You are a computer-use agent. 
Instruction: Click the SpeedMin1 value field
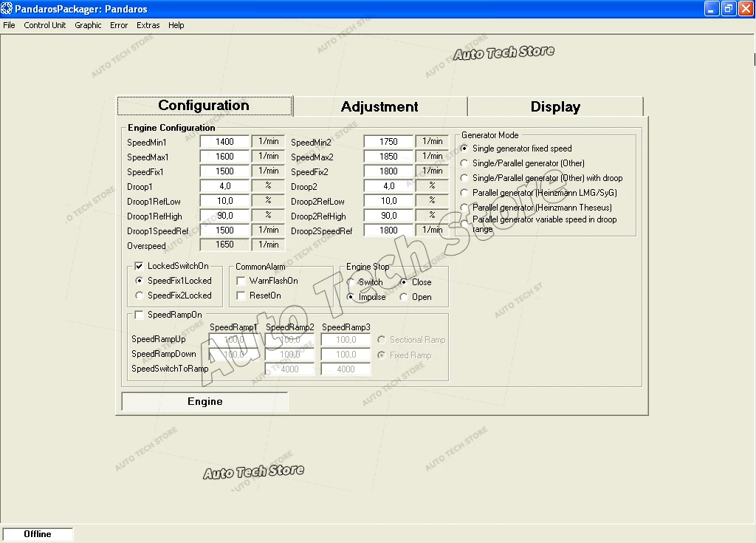coord(224,141)
